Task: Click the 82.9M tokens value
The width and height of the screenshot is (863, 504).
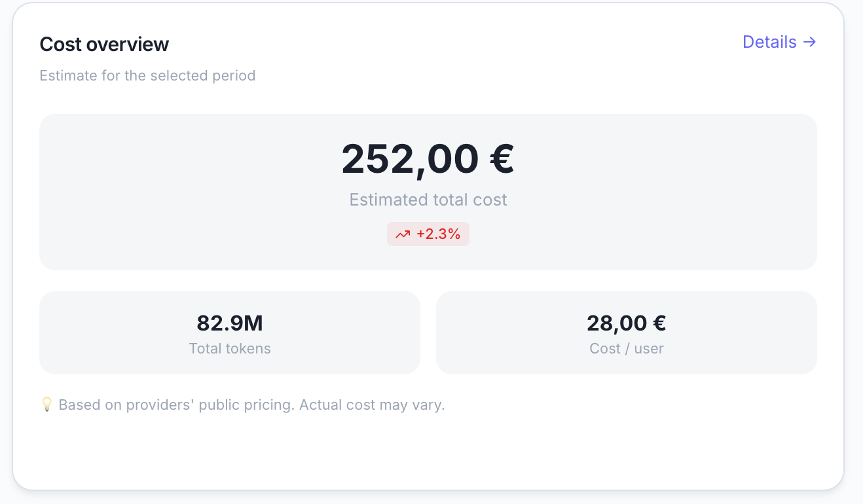Action: (x=230, y=323)
